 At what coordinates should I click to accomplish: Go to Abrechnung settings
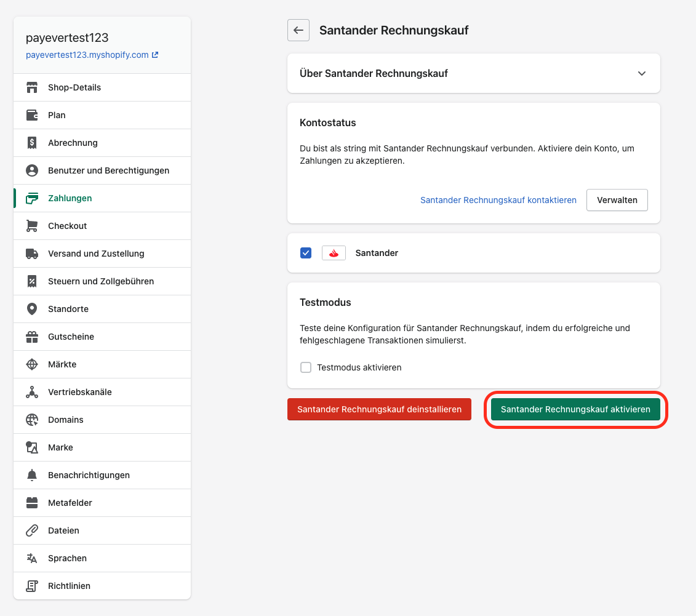(x=102, y=143)
